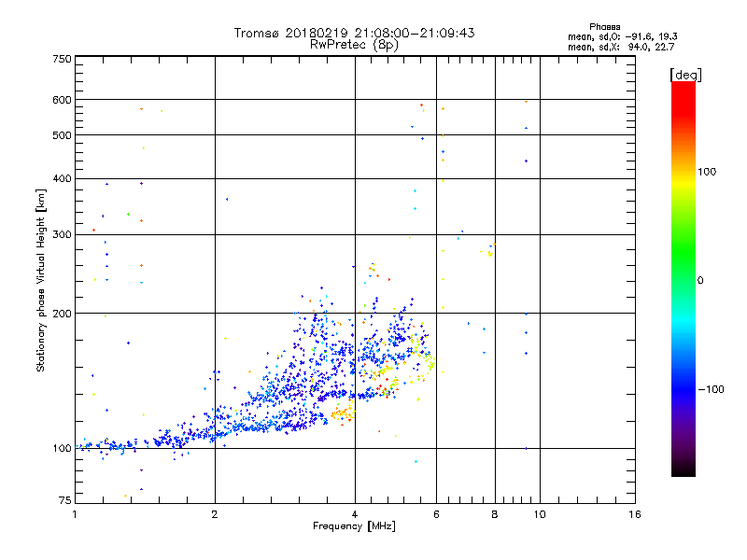747x560 pixels.
Task: Click the frequency axis label 4
Action: tap(355, 514)
